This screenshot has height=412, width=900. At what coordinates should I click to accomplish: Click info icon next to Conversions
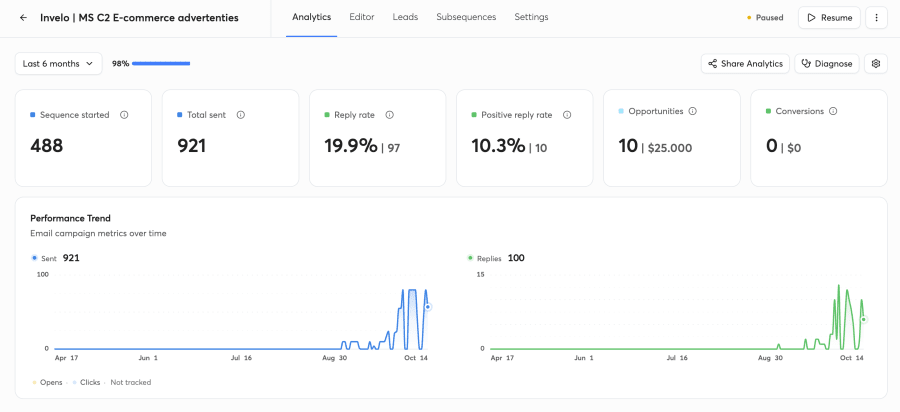833,111
